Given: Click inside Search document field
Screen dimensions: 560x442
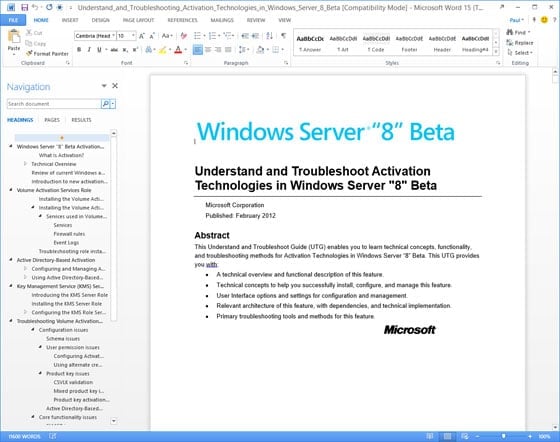Looking at the screenshot, I should [54, 104].
